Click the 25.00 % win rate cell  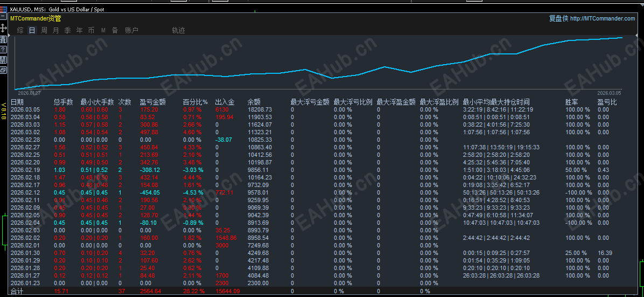[x=576, y=253]
